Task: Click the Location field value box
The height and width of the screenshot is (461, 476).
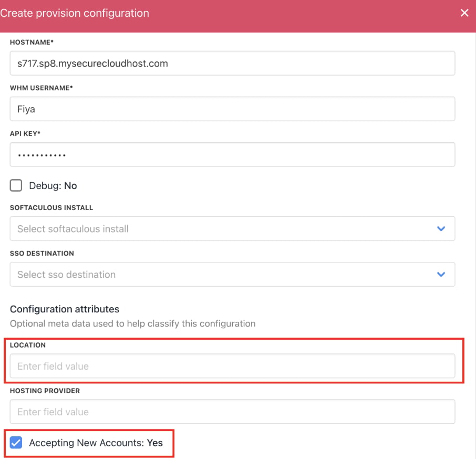Action: 232,366
